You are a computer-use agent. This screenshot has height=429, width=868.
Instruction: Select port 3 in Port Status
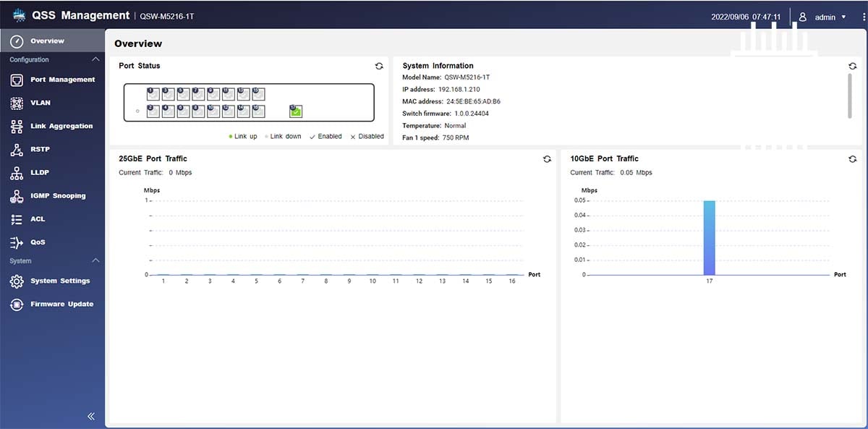(x=169, y=94)
